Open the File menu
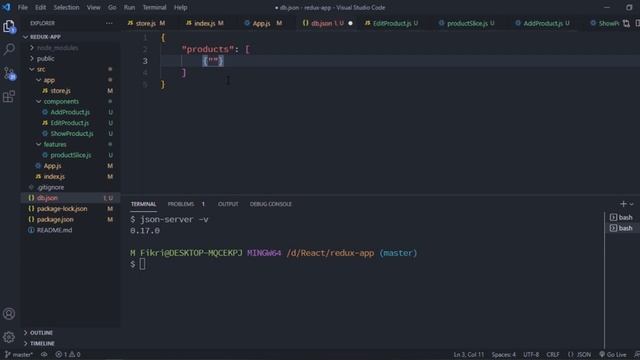This screenshot has width=640, height=360. tap(23, 7)
